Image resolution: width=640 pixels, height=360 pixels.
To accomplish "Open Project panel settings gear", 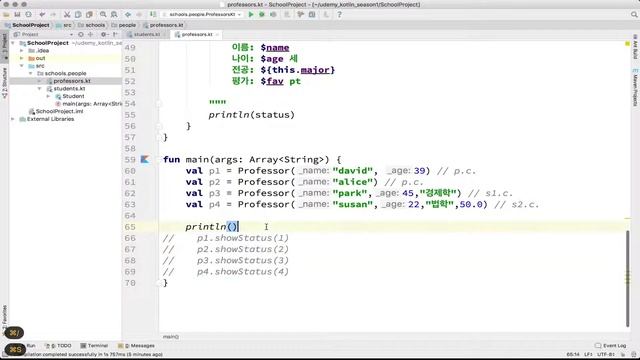I will (x=104, y=35).
